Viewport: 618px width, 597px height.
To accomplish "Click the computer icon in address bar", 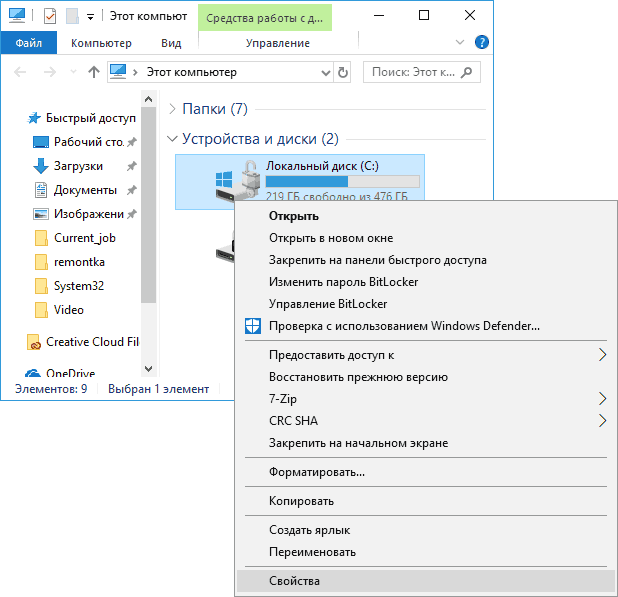I will click(x=118, y=72).
